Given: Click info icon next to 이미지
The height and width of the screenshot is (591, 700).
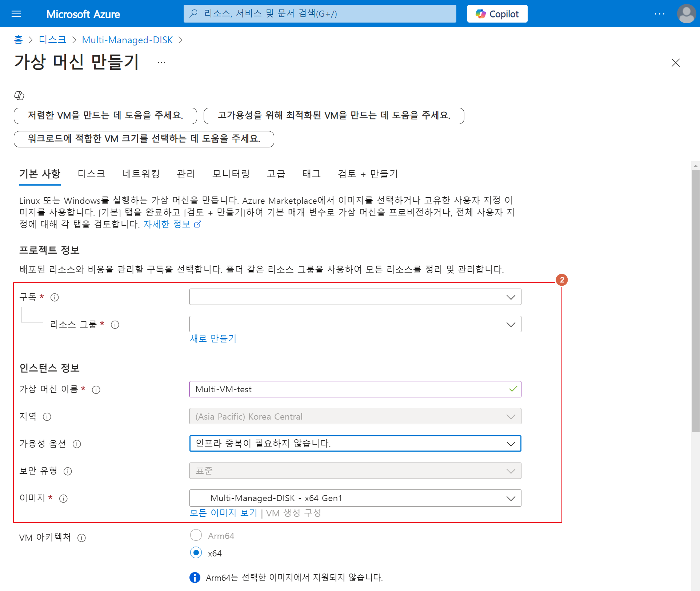Looking at the screenshot, I should coord(63,499).
